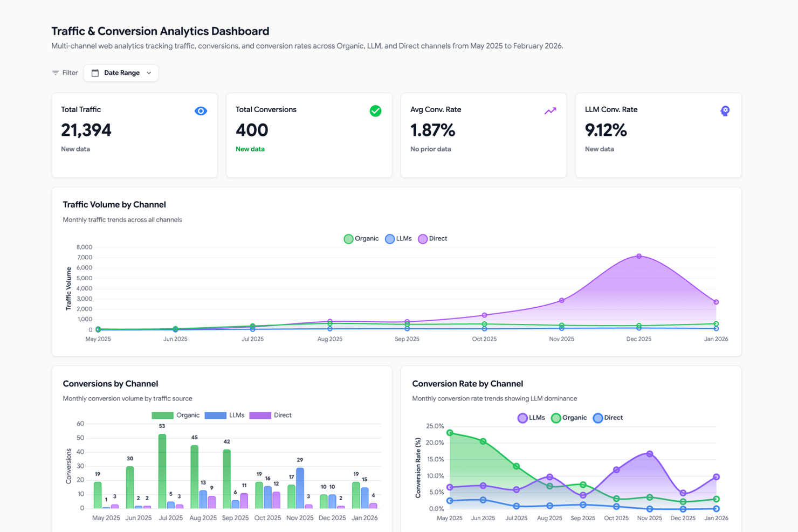Click the Traffic & Conversion Analytics Dashboard title
The width and height of the screenshot is (798, 532).
pyautogui.click(x=160, y=31)
